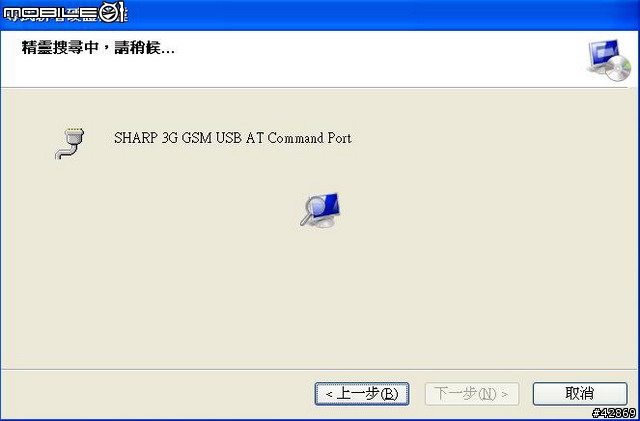This screenshot has height=421, width=640.
Task: Click the magnifier lens of the search animation
Action: 314,205
